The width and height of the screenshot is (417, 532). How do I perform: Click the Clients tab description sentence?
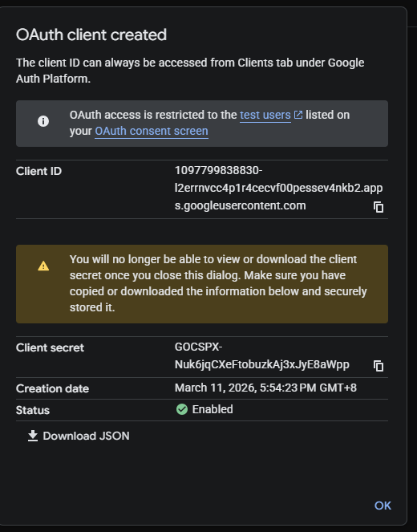click(x=190, y=71)
